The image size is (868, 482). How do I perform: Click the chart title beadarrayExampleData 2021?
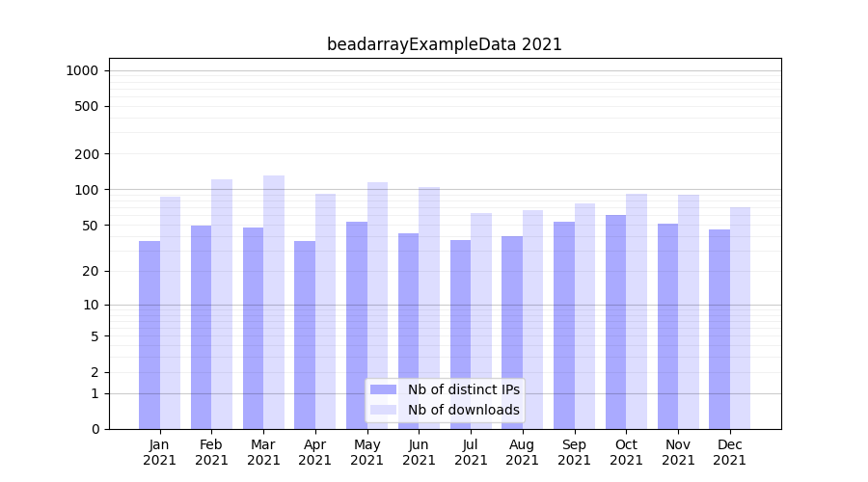(444, 44)
